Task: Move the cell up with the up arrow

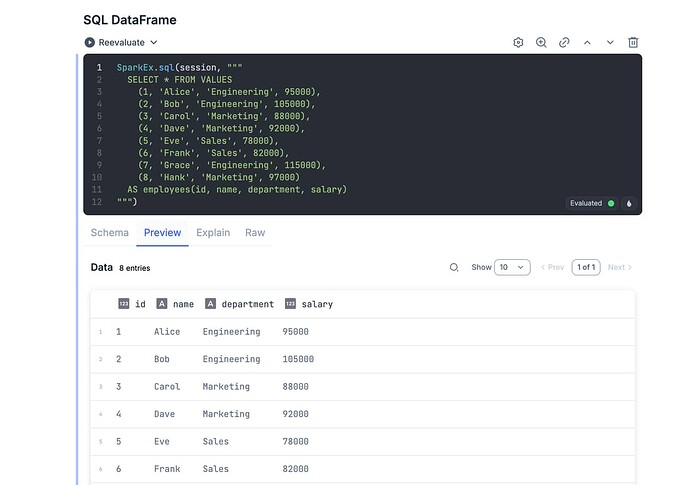Action: pos(587,43)
